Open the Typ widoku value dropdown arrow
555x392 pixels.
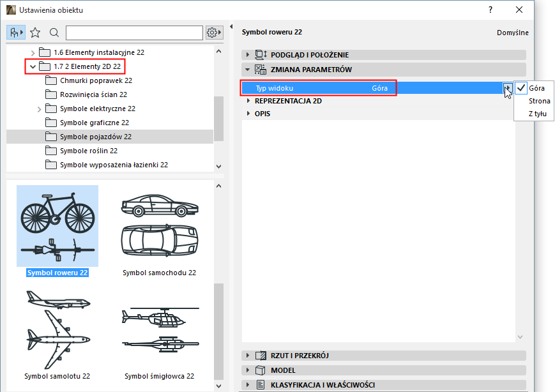coord(508,88)
